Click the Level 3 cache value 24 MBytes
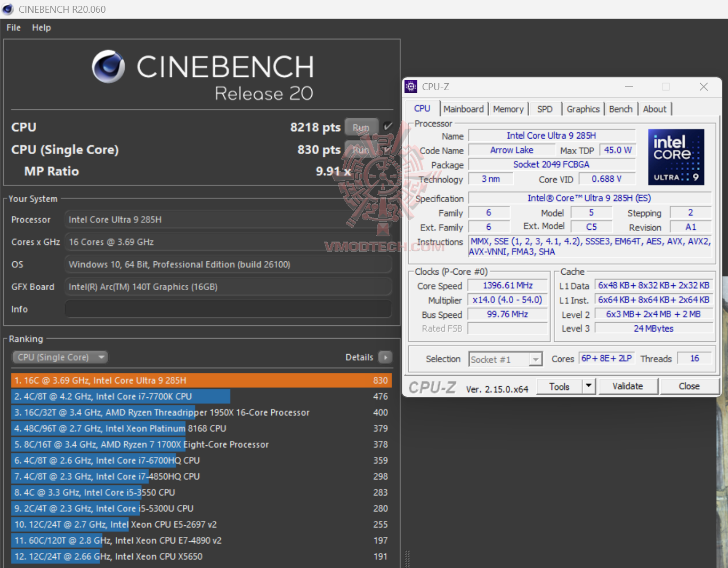This screenshot has width=728, height=568. click(x=653, y=329)
